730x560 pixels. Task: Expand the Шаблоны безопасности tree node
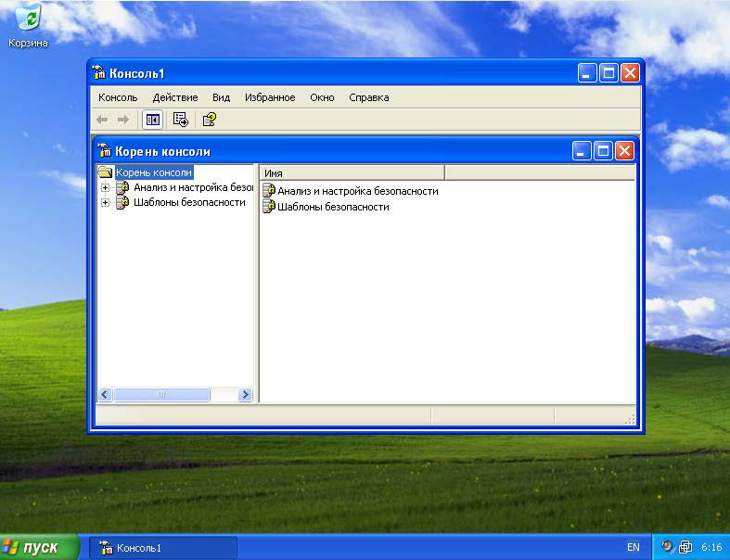click(x=105, y=203)
